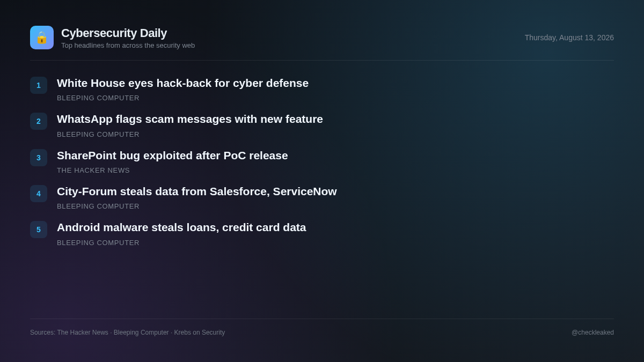This screenshot has height=362, width=644.
Task: Click The Hacker News in footer sources
Action: pos(83,333)
